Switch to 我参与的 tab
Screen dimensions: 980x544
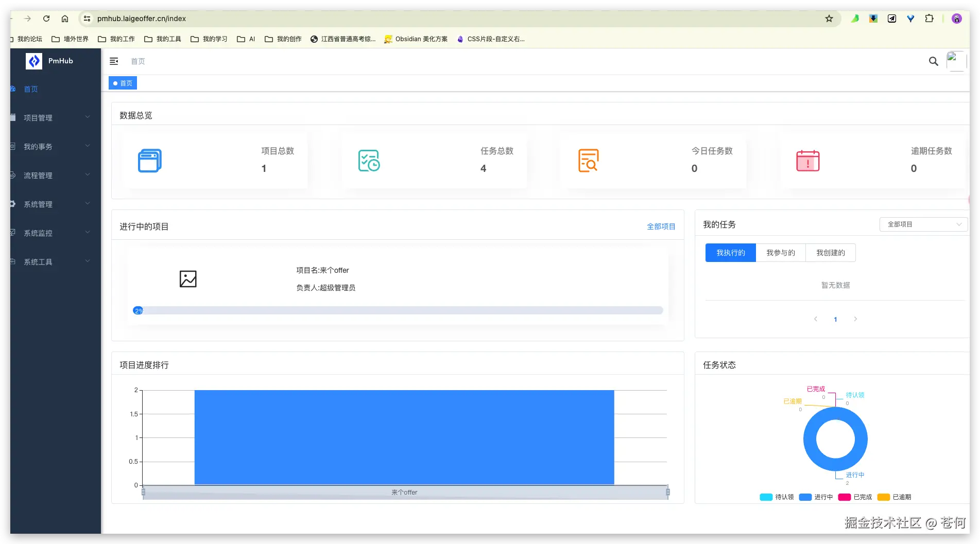pos(780,253)
